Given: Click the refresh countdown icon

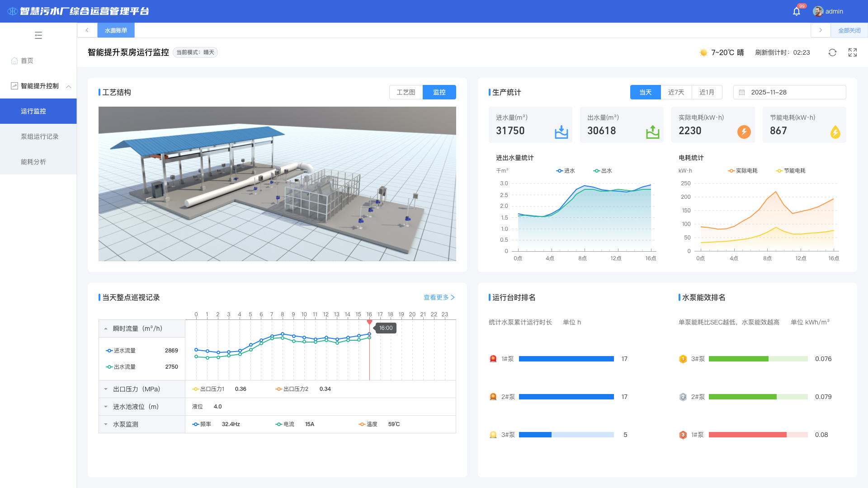Looking at the screenshot, I should (x=832, y=52).
